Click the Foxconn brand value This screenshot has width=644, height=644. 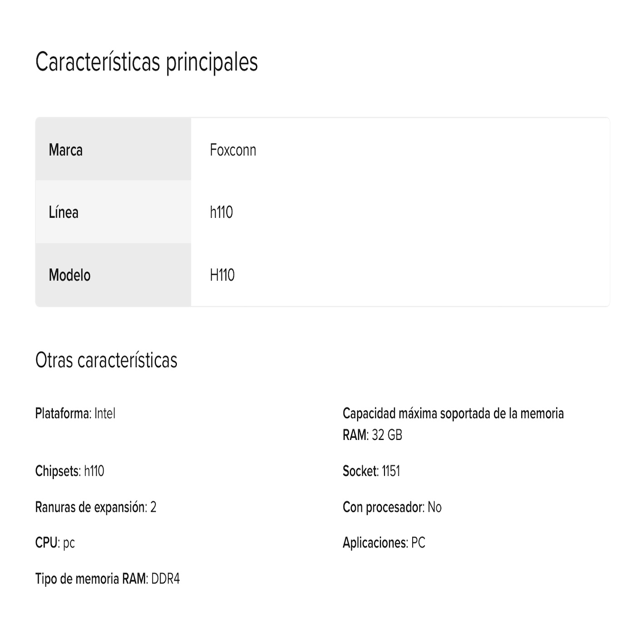click(233, 150)
